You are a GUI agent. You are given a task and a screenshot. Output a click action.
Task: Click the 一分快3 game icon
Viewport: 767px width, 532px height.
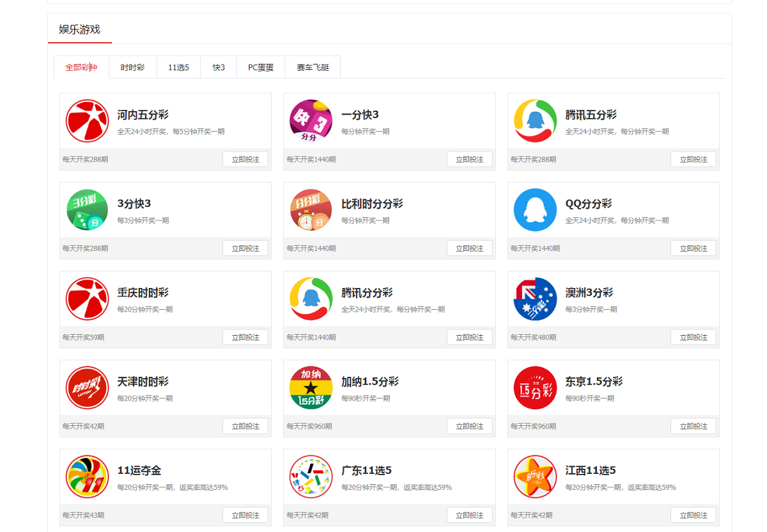pyautogui.click(x=311, y=121)
